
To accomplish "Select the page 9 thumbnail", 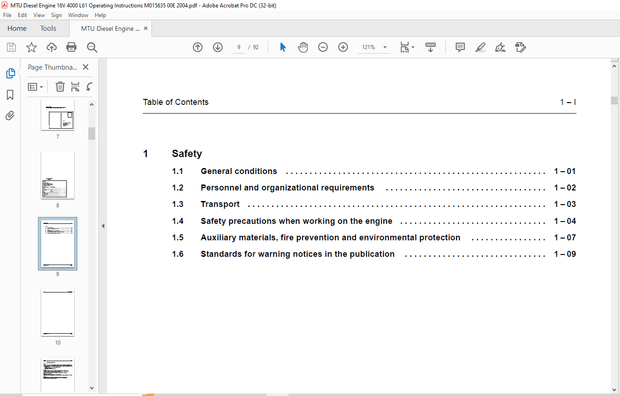I will [58, 244].
